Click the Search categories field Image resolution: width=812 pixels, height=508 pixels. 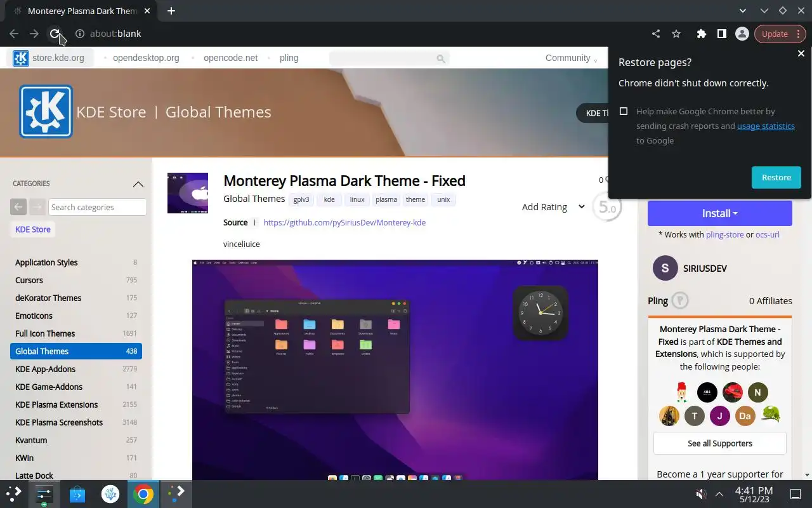pyautogui.click(x=98, y=207)
